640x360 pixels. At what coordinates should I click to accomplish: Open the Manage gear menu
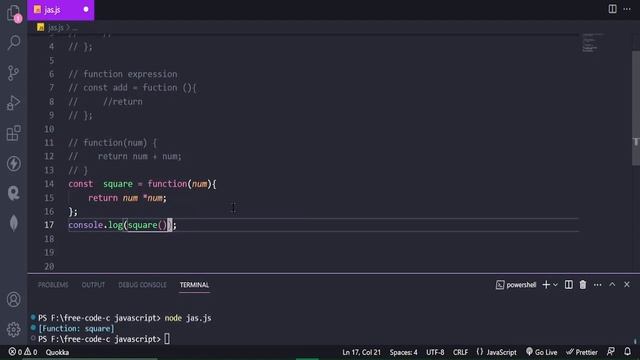[13, 329]
